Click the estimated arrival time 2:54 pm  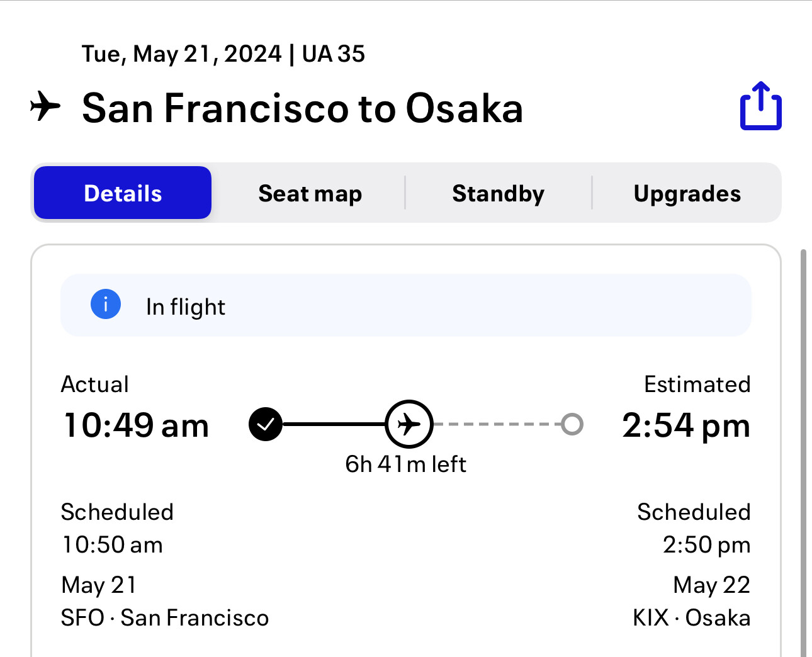coord(686,425)
